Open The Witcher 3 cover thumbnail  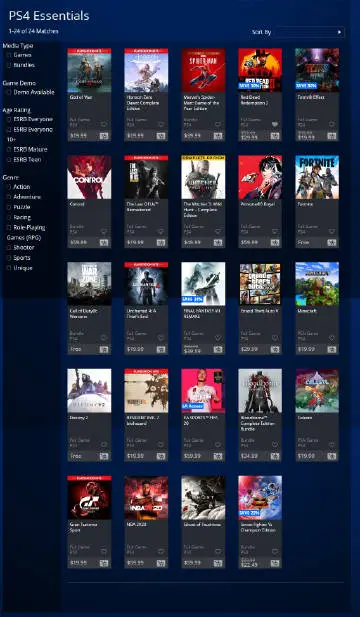click(x=203, y=177)
